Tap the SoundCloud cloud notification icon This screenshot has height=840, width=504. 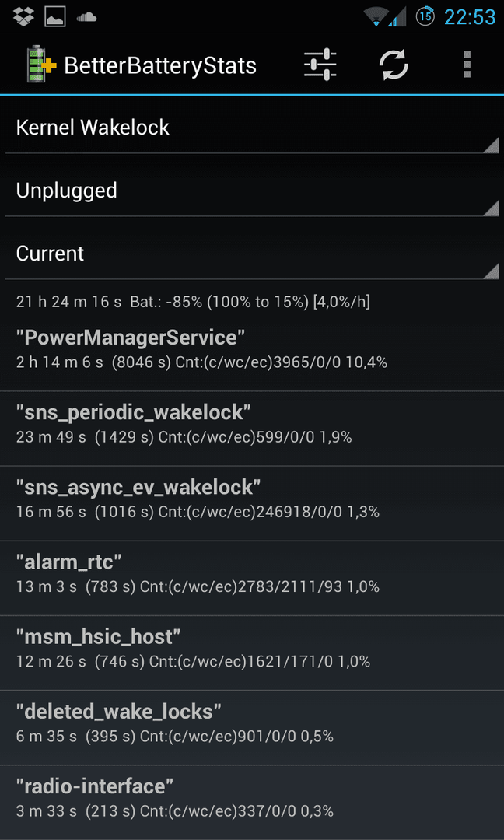pyautogui.click(x=86, y=18)
